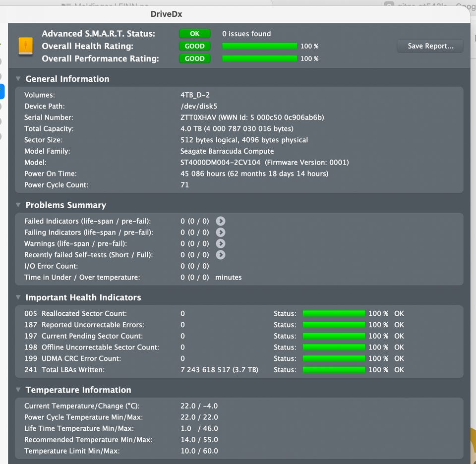Click the GOOD Overall Health Rating badge
Screen dimensions: 476x464
[x=194, y=46]
